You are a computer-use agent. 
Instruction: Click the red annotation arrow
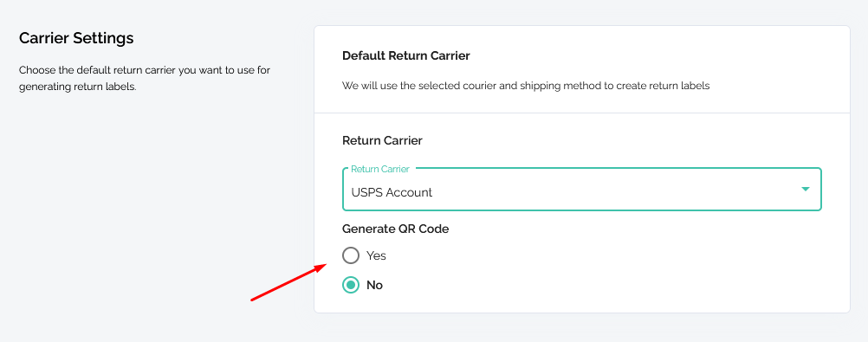point(289,282)
